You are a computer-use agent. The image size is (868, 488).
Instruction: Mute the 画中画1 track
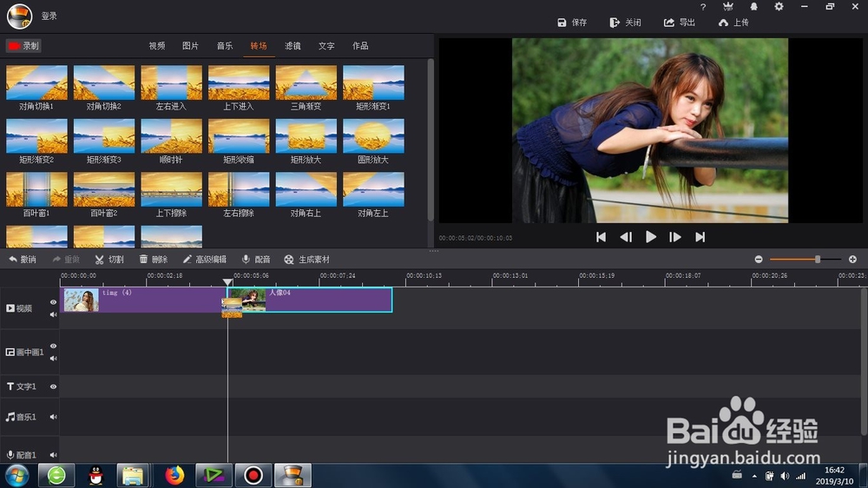click(53, 359)
